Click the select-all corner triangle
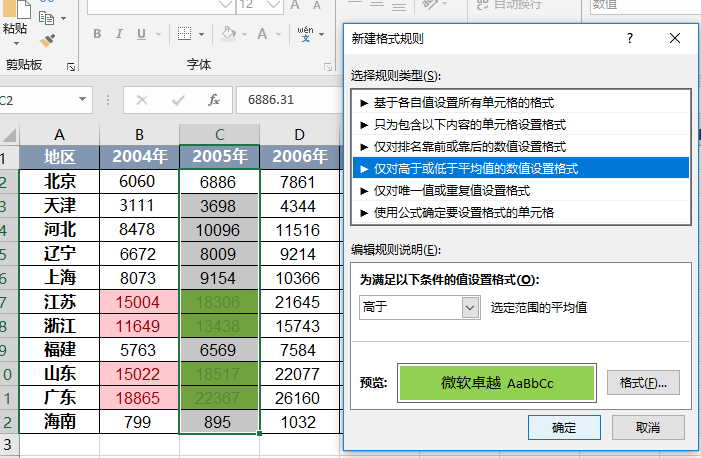The width and height of the screenshot is (701, 458). click(x=9, y=135)
